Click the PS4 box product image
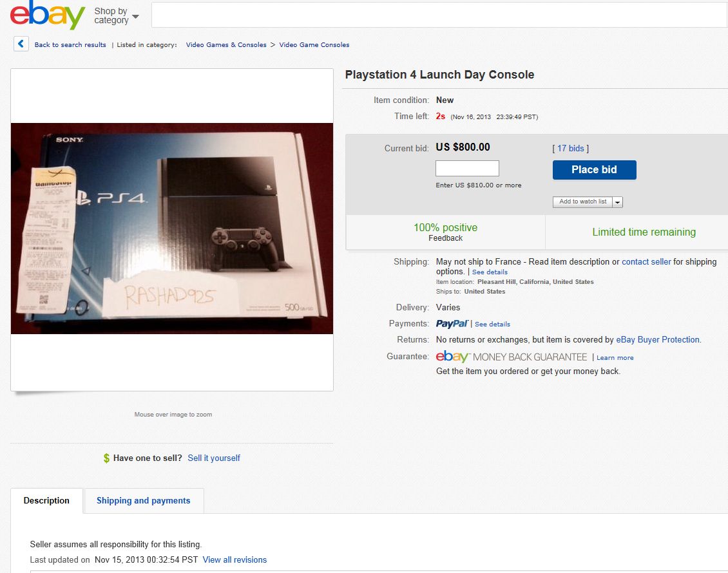 (x=172, y=229)
